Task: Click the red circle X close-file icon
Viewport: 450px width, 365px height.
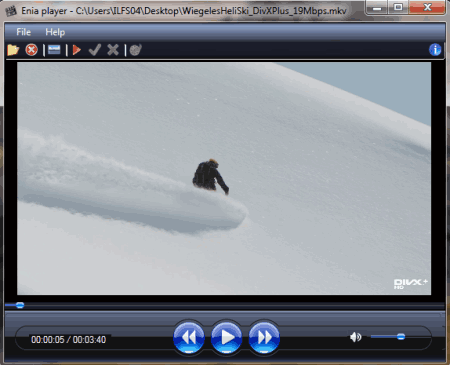Action: pyautogui.click(x=31, y=50)
